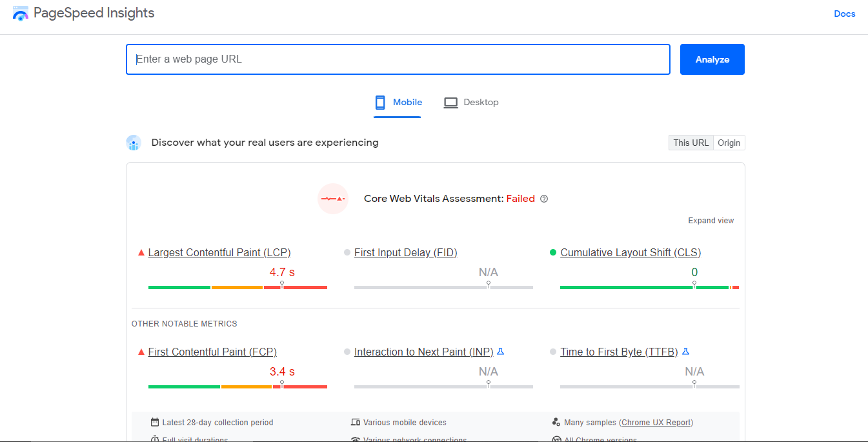Switch to the Desktop tab
Screen dimensions: 868x442
pos(472,103)
